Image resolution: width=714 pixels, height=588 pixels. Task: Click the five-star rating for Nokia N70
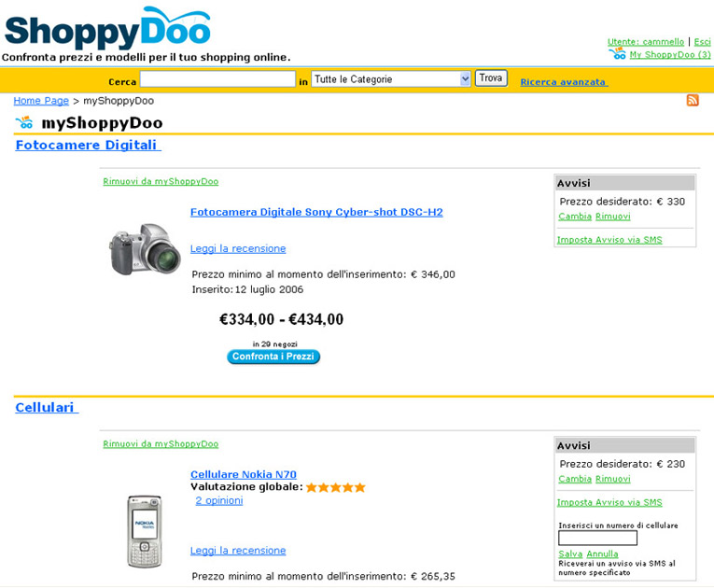pyautogui.click(x=336, y=488)
